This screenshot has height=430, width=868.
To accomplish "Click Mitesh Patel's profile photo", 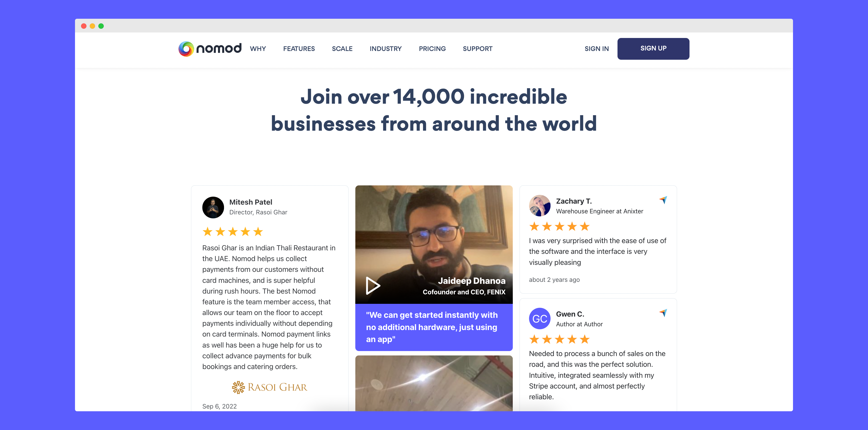I will pyautogui.click(x=213, y=207).
